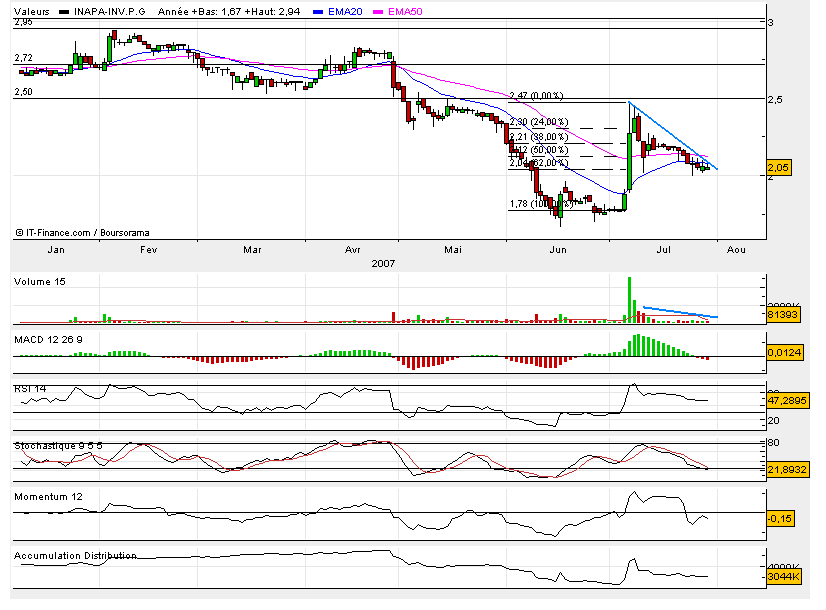Select the Accumulation Distribution 3044K value tag
Screen dimensions: 826x610
(x=784, y=577)
